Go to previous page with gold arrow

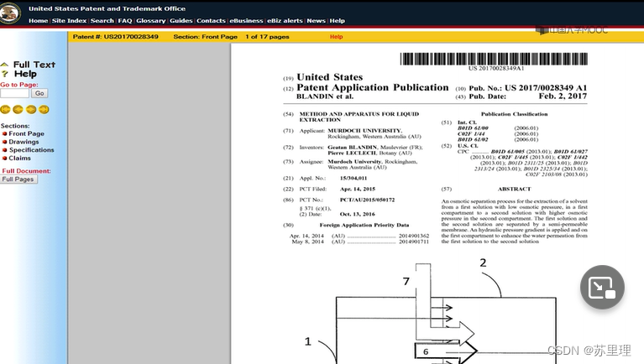pos(18,109)
